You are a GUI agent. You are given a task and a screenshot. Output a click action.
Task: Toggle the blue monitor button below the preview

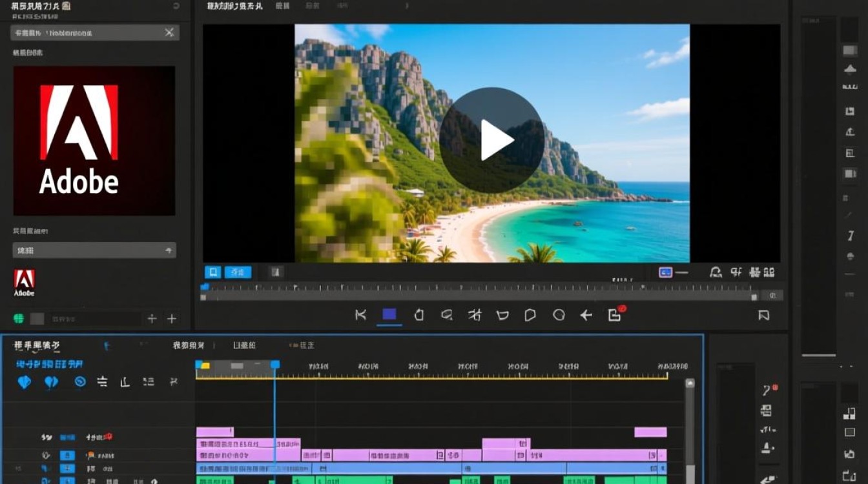coord(212,272)
